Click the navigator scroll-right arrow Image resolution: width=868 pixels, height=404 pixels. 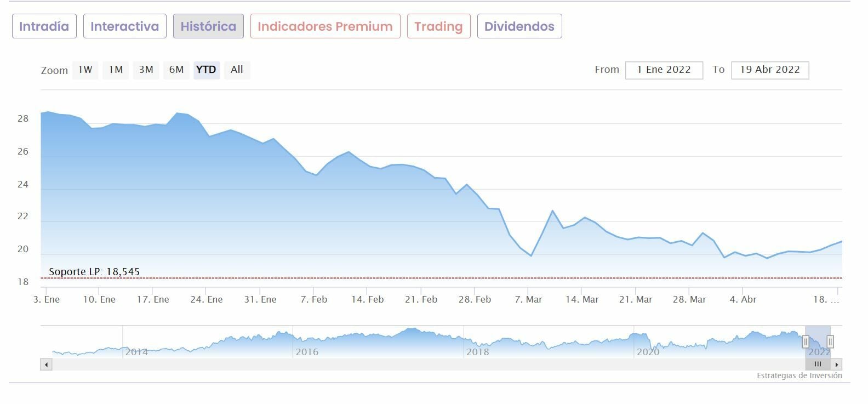pyautogui.click(x=836, y=365)
